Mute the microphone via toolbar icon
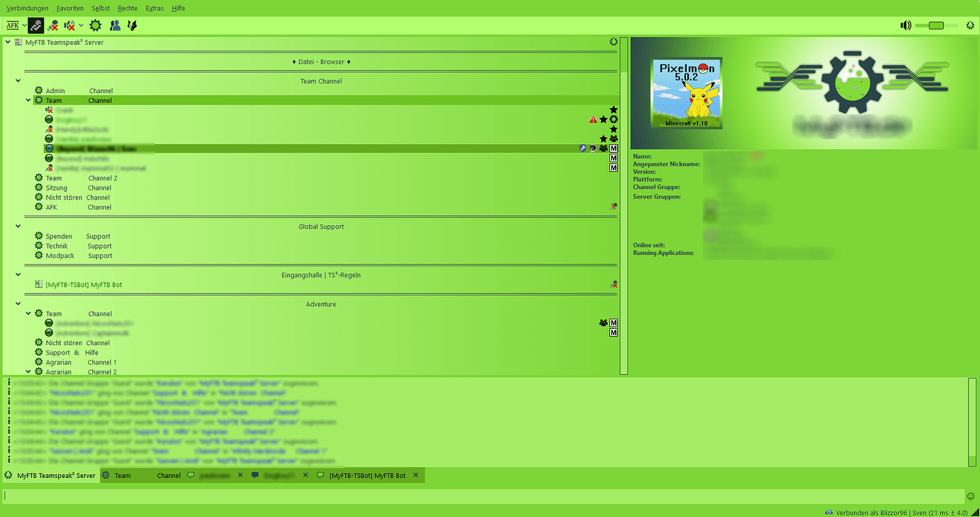Image resolution: width=980 pixels, height=517 pixels. (53, 25)
